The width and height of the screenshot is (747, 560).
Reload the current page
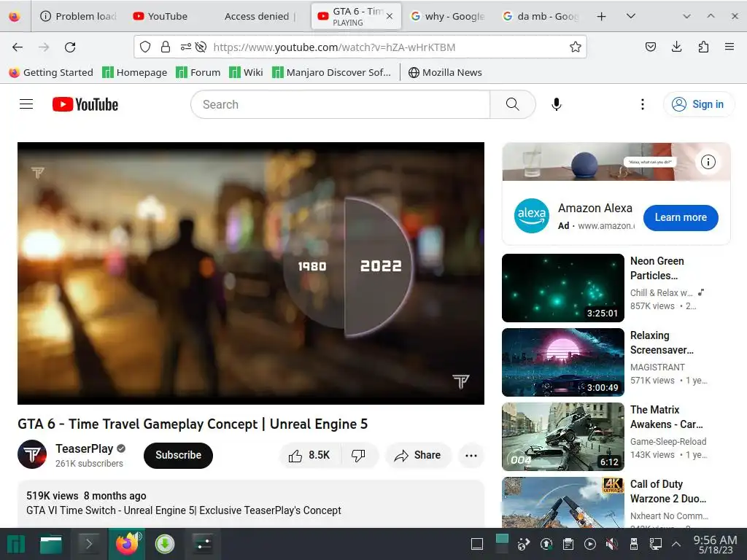pos(70,47)
